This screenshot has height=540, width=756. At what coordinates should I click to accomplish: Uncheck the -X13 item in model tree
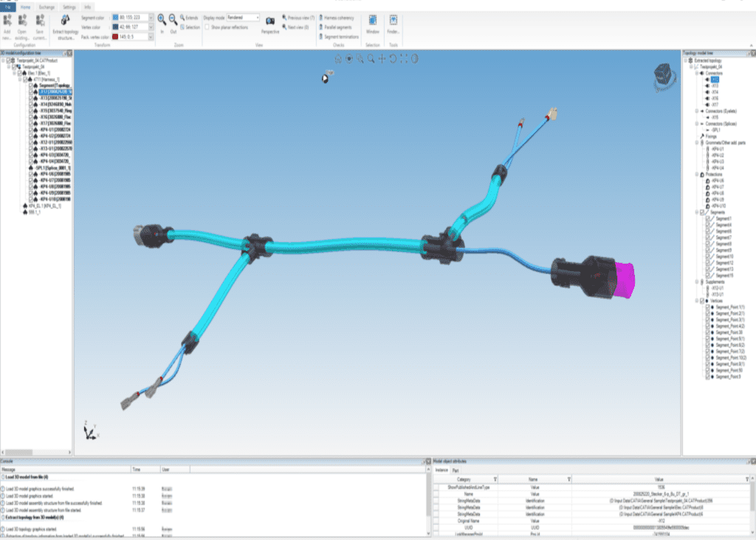(32, 98)
